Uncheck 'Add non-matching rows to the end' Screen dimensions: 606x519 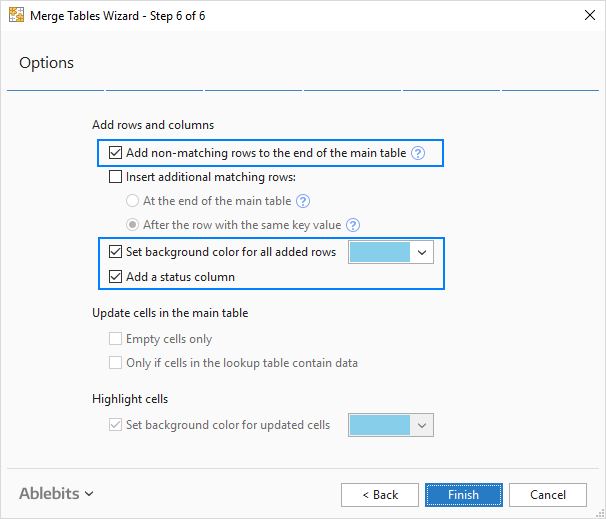pyautogui.click(x=116, y=153)
